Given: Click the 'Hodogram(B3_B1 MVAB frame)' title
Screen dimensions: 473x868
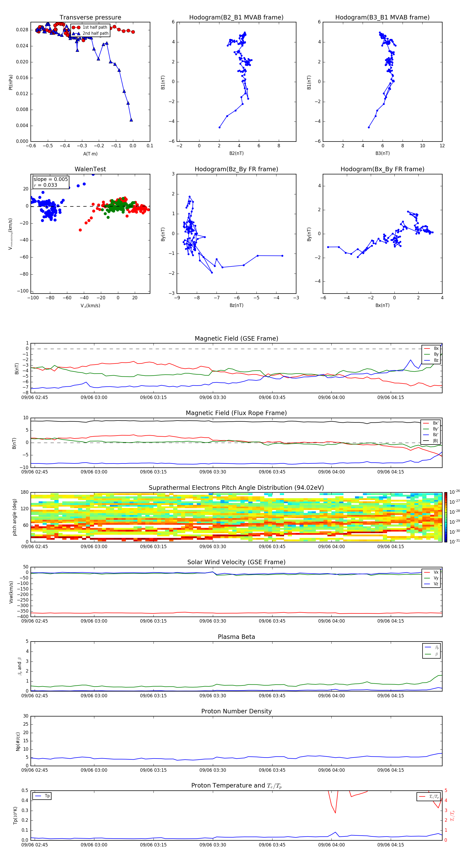Looking at the screenshot, I should click(x=382, y=18).
